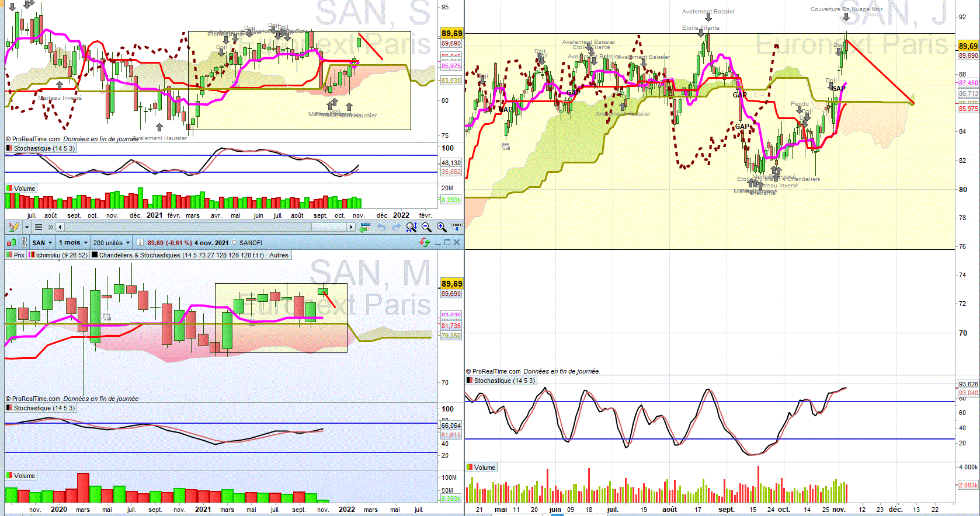This screenshot has height=516, width=980.
Task: Click the yellow 89,69 price tag in daily chart
Action: pos(968,46)
